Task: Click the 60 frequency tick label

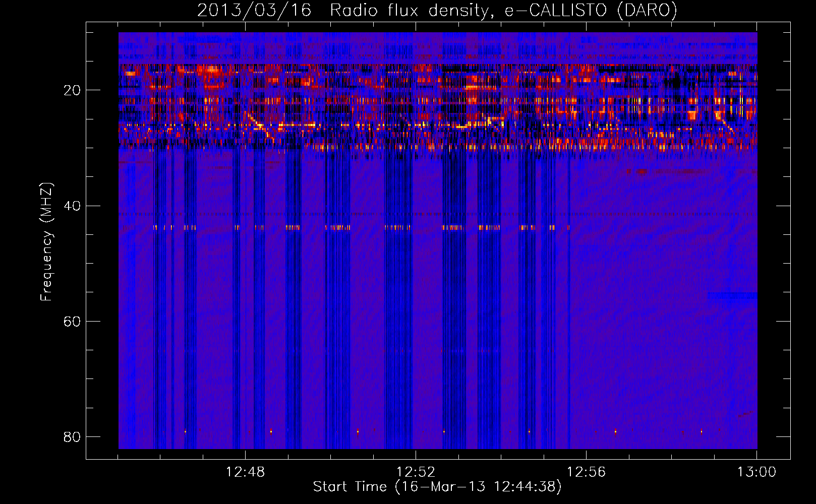Action: 72,321
